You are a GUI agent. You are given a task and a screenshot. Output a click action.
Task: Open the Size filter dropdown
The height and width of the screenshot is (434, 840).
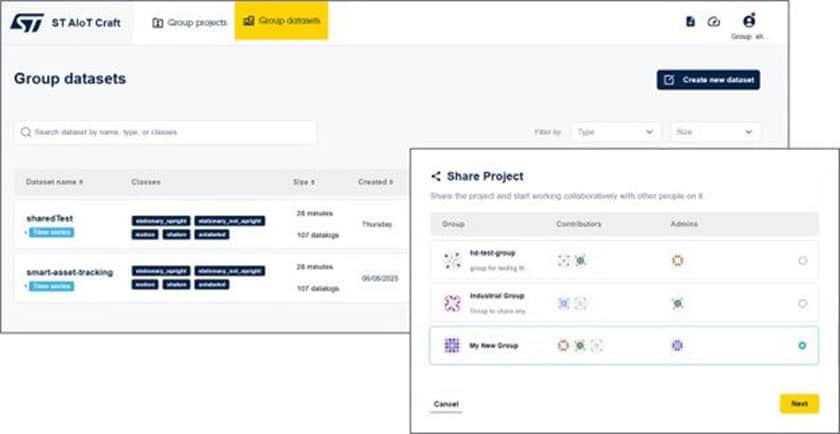click(714, 132)
